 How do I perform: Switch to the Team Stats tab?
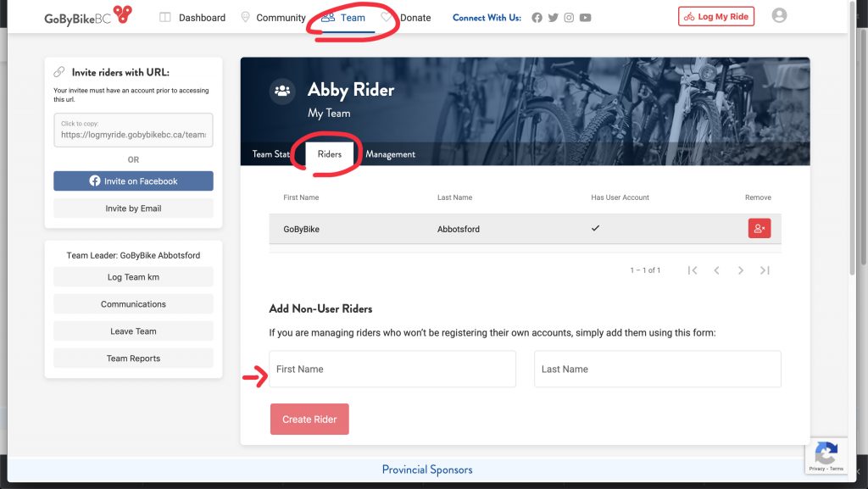pyautogui.click(x=270, y=154)
